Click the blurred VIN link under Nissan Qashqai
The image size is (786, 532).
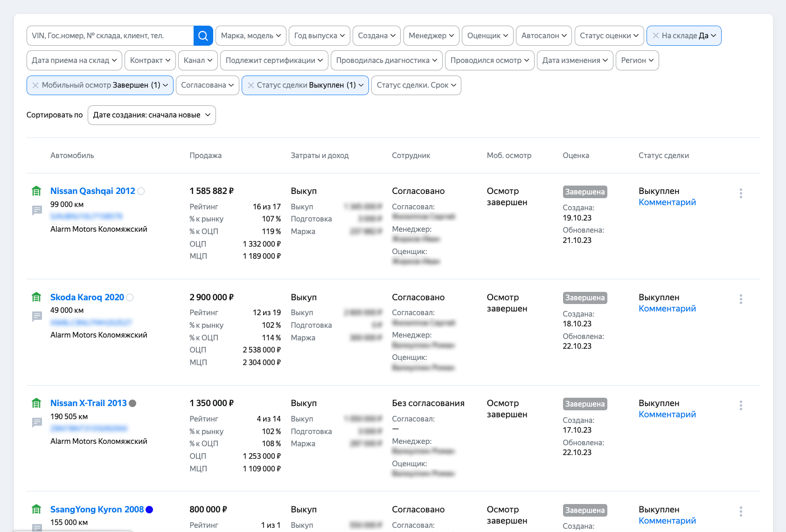(x=86, y=216)
